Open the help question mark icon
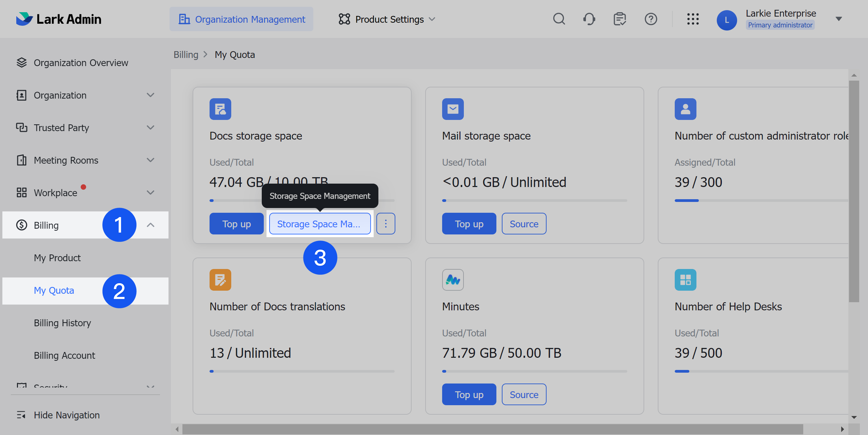 (651, 19)
